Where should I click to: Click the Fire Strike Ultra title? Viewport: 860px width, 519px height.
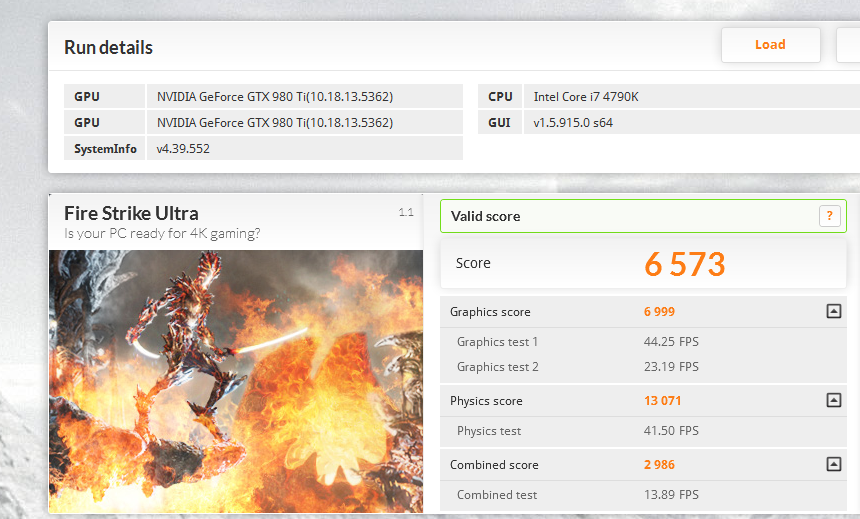click(x=131, y=213)
